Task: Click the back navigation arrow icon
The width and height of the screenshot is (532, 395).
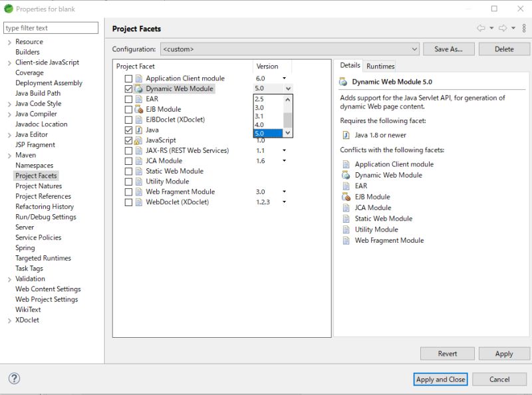Action: point(481,28)
